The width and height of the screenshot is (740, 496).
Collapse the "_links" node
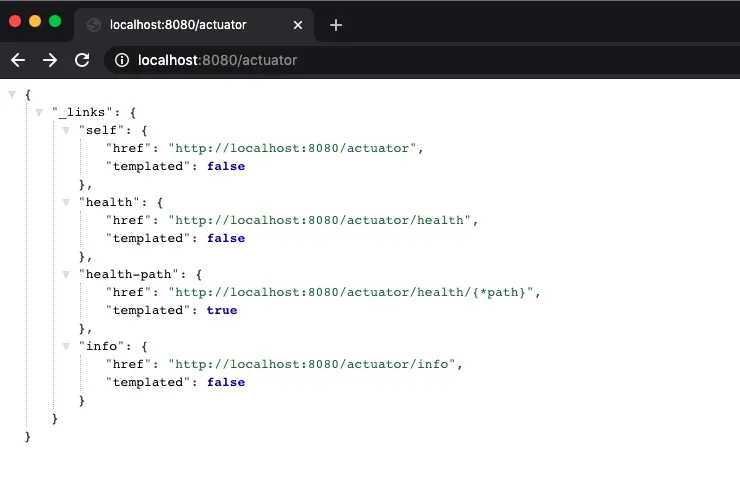click(39, 112)
